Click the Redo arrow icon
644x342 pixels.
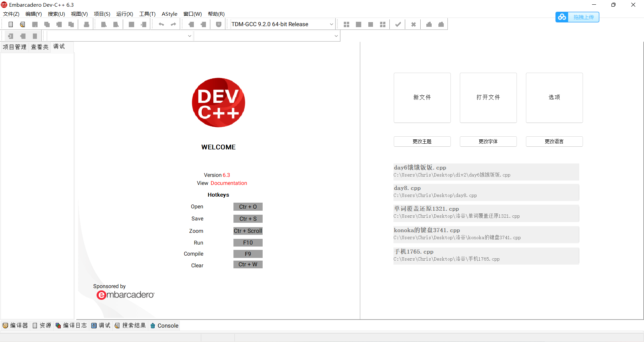pyautogui.click(x=173, y=24)
